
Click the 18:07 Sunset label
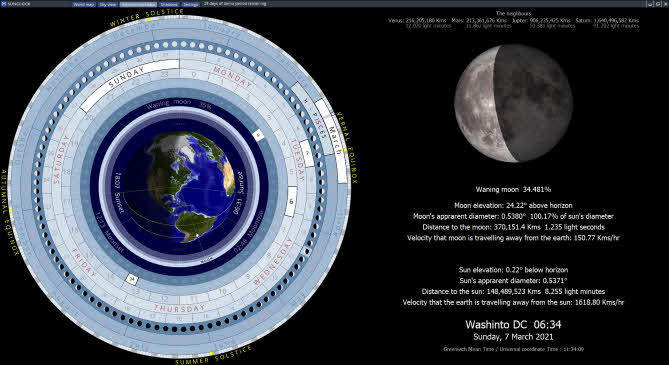coord(118,193)
